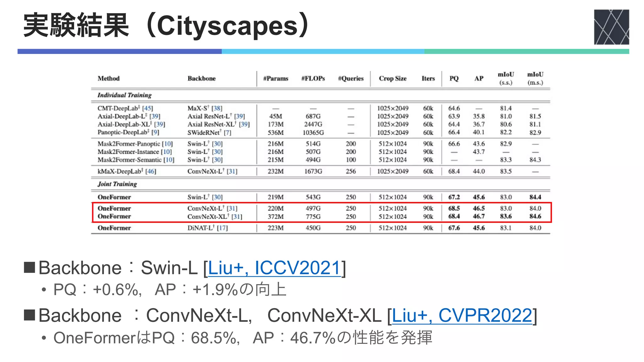Click the 232M params value
644x362 pixels.
pyautogui.click(x=275, y=172)
